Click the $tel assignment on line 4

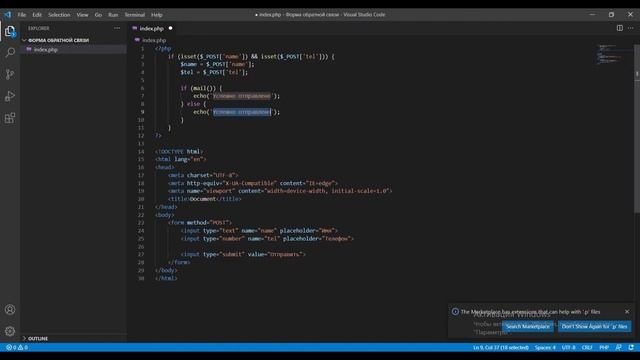214,72
